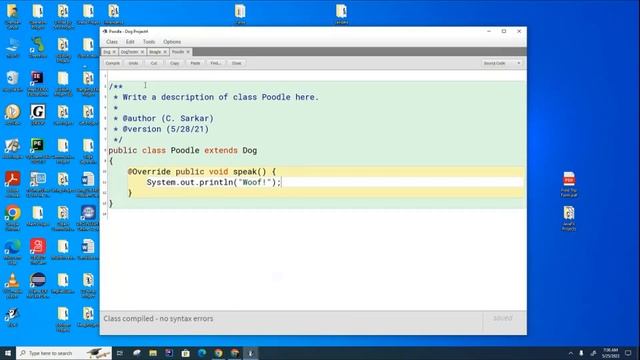Image resolution: width=640 pixels, height=360 pixels.
Task: Open the Java Projects folder on desktop right
Action: pyautogui.click(x=569, y=218)
